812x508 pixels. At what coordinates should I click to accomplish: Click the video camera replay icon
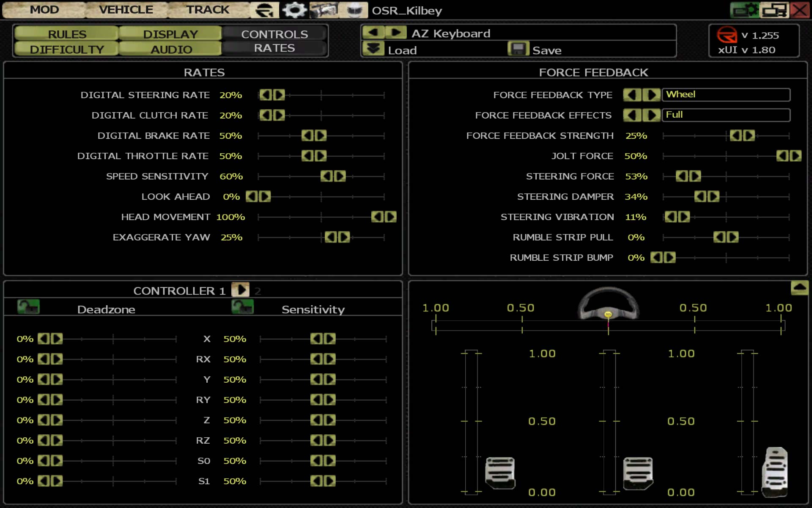324,10
